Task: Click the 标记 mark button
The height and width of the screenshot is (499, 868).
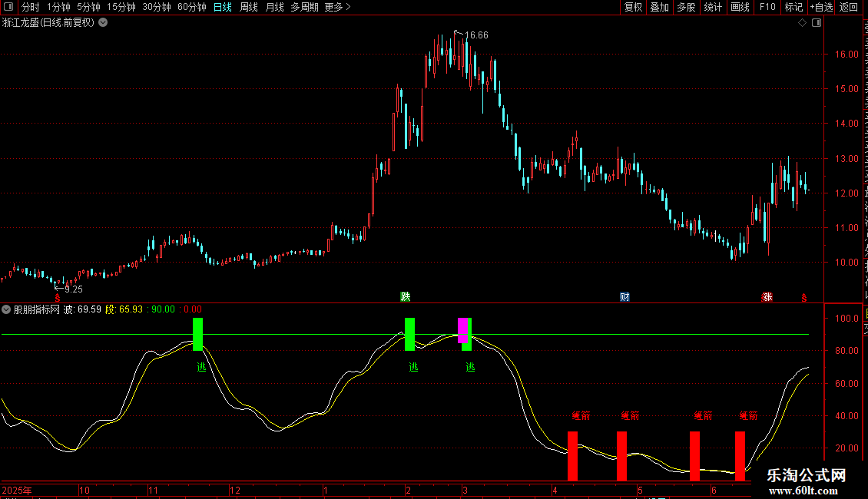Action: pyautogui.click(x=793, y=7)
